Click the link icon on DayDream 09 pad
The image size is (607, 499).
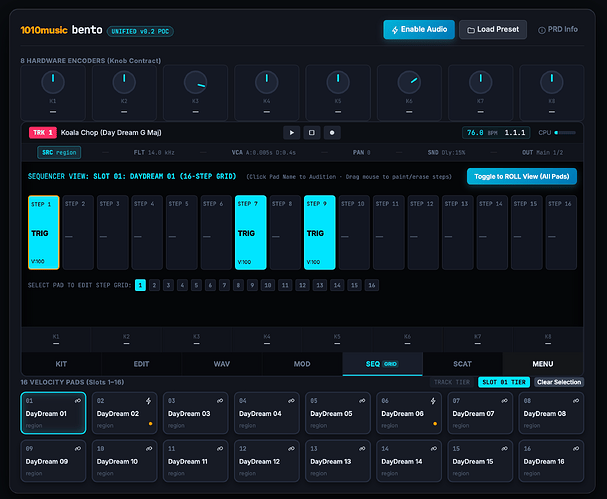(x=78, y=449)
